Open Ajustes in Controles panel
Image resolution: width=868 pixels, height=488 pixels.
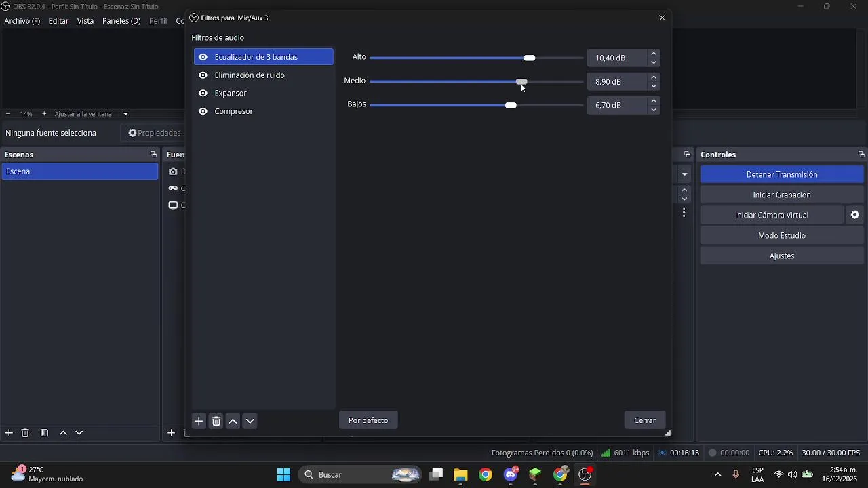(782, 256)
